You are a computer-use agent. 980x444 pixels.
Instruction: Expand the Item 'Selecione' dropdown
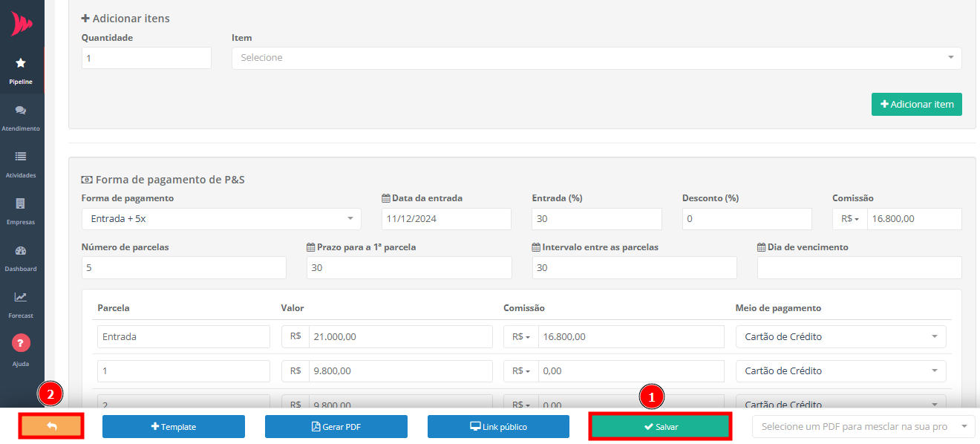pyautogui.click(x=596, y=58)
